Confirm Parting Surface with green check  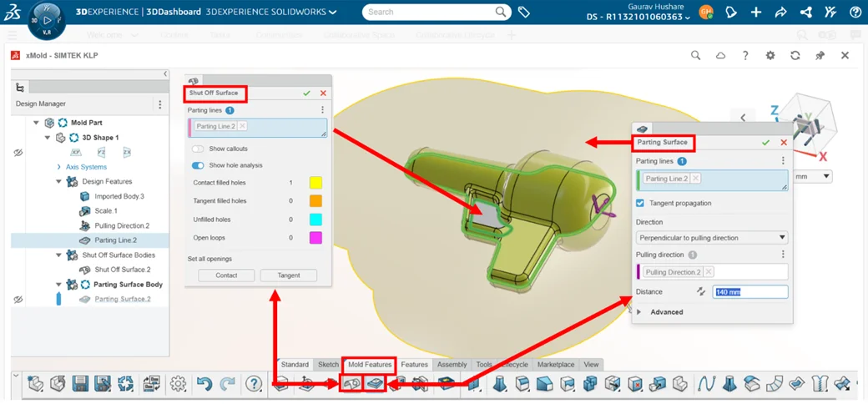[765, 142]
